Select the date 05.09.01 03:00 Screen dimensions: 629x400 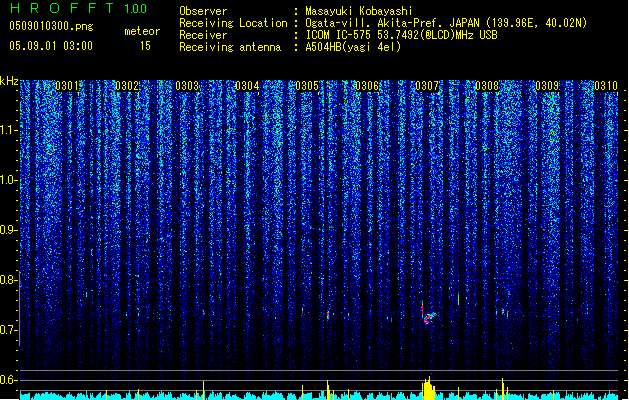click(x=51, y=46)
